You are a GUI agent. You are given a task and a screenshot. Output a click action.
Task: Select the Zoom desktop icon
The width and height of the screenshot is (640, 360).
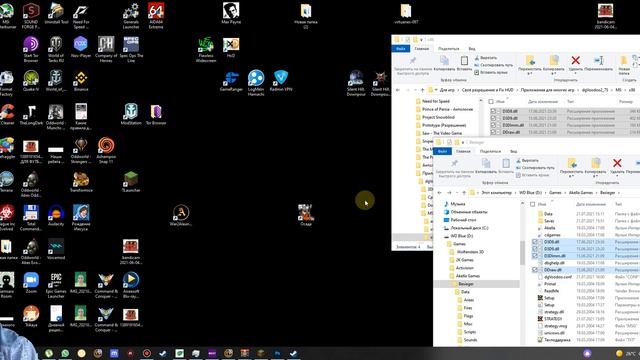pyautogui.click(x=31, y=283)
